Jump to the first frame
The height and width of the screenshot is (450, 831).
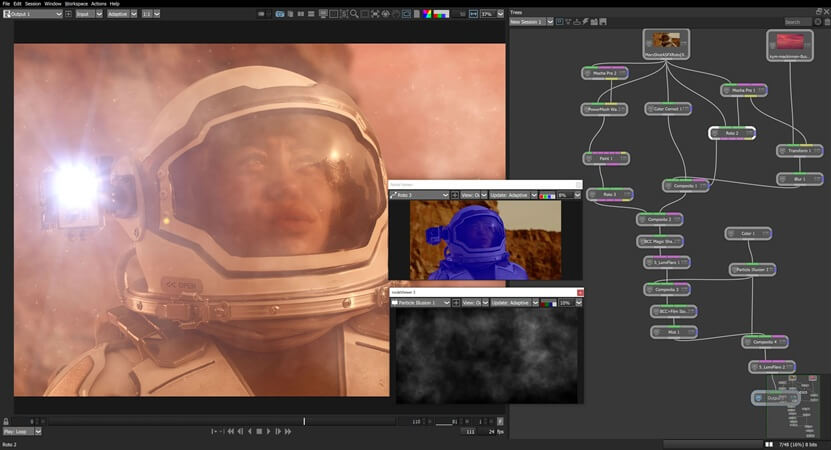(231, 431)
